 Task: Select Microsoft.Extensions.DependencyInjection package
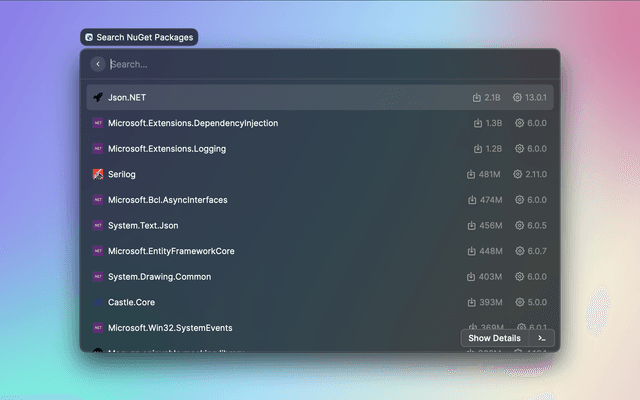click(x=193, y=123)
